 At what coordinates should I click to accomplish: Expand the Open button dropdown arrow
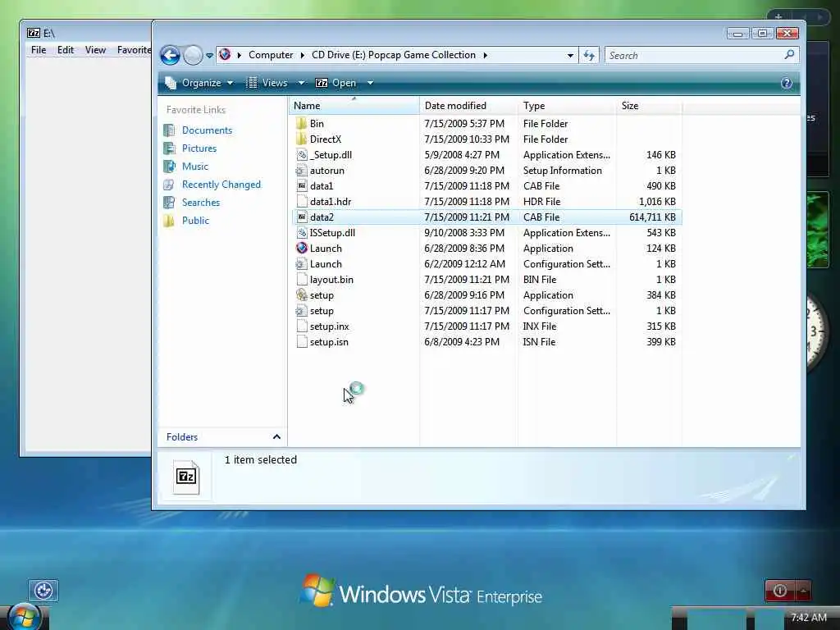click(x=370, y=83)
